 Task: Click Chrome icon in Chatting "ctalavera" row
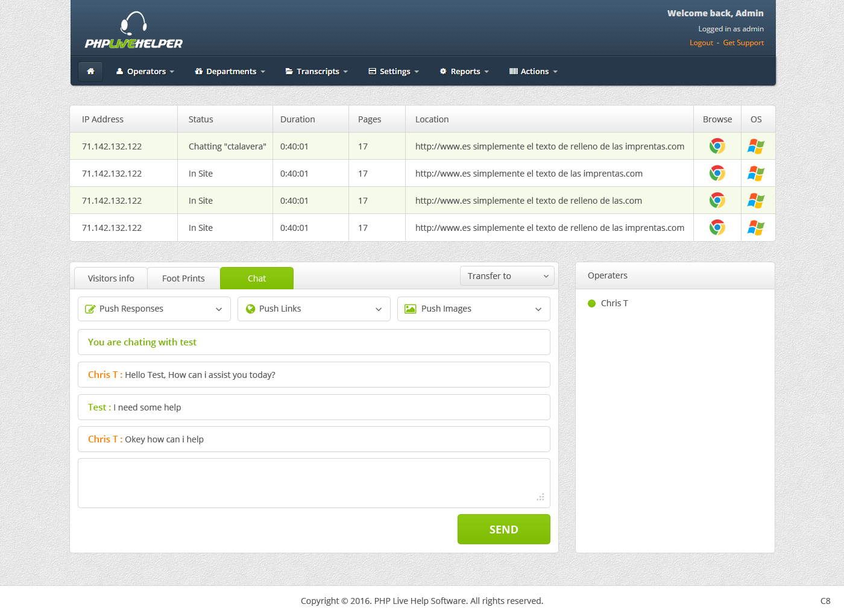(x=717, y=146)
